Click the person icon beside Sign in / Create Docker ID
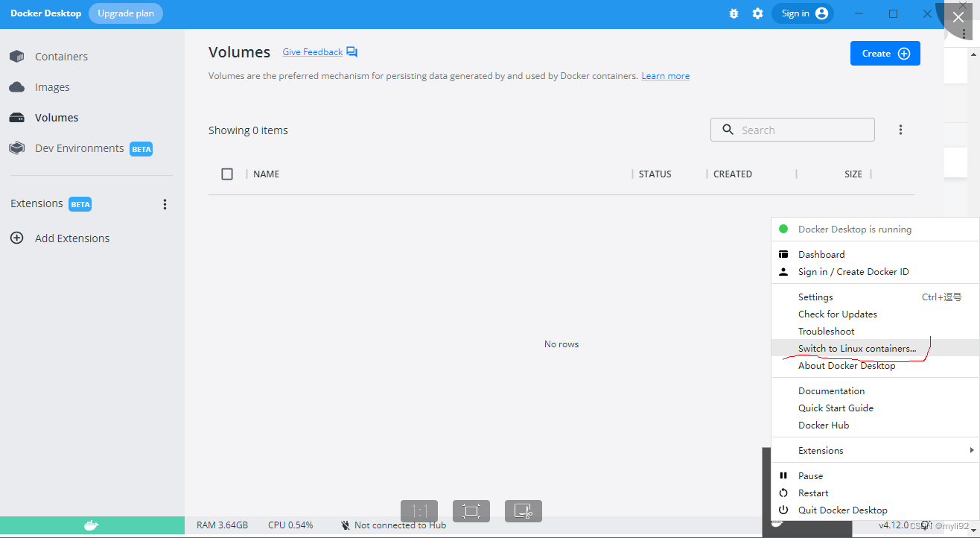Viewport: 980px width, 538px height. click(x=783, y=271)
